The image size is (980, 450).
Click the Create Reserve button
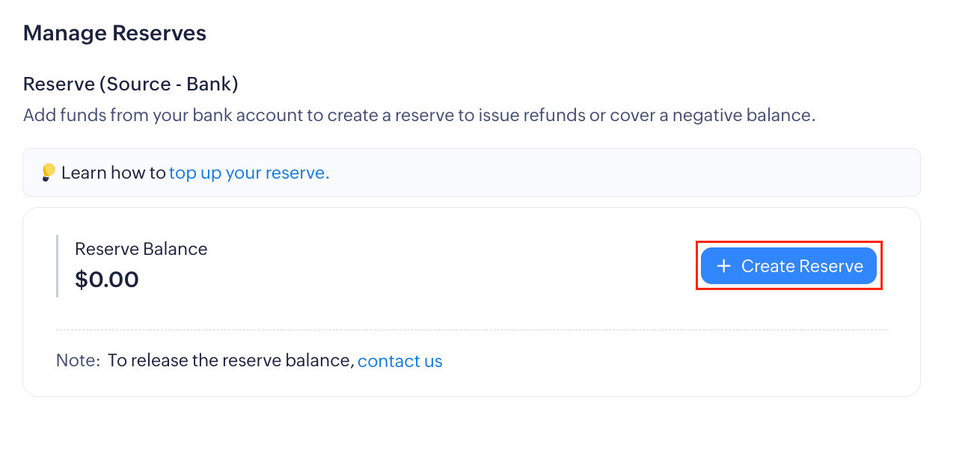(788, 266)
